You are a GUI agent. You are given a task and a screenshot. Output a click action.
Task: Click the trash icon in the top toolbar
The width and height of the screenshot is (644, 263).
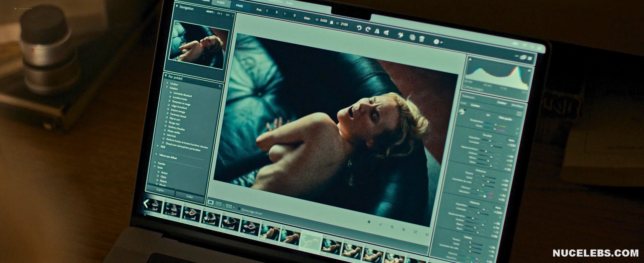point(422,39)
